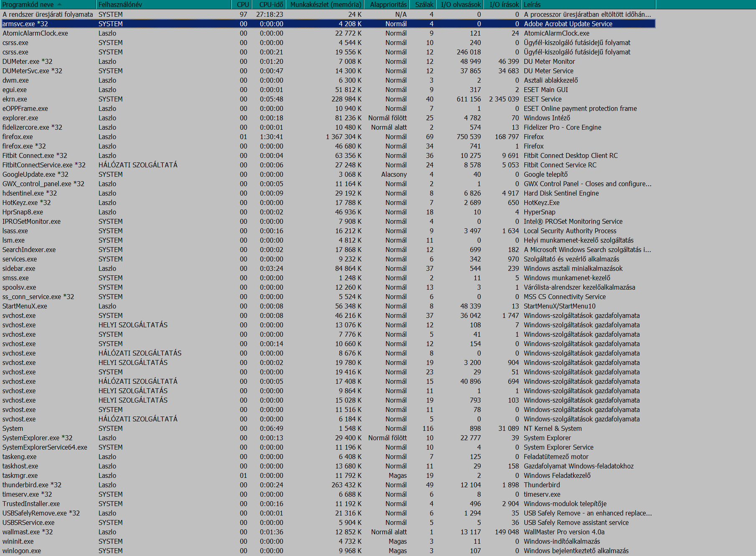Select the System process row
The image size is (756, 556).
328,429
